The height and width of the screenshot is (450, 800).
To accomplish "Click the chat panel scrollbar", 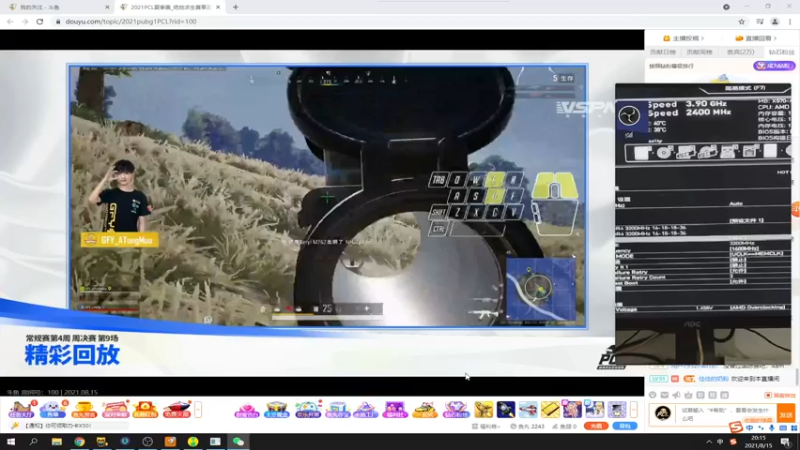I will point(797,379).
